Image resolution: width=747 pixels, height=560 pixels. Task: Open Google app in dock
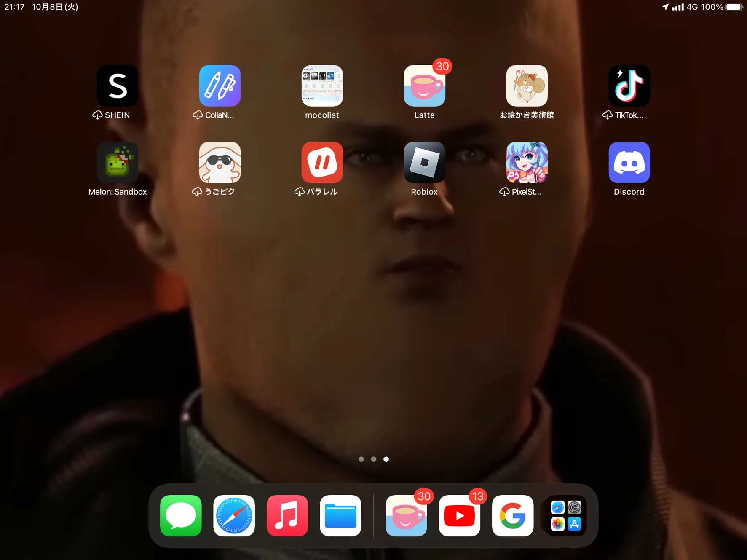513,515
